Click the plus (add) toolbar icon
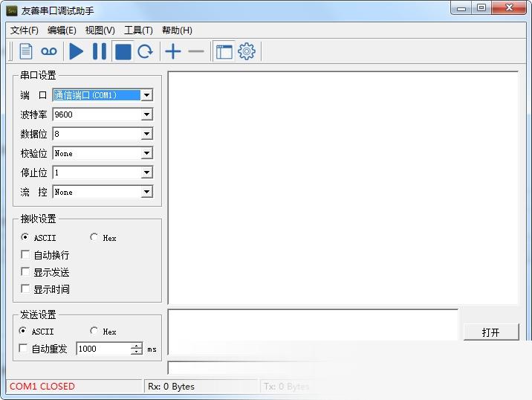This screenshot has height=400, width=532. [x=173, y=51]
